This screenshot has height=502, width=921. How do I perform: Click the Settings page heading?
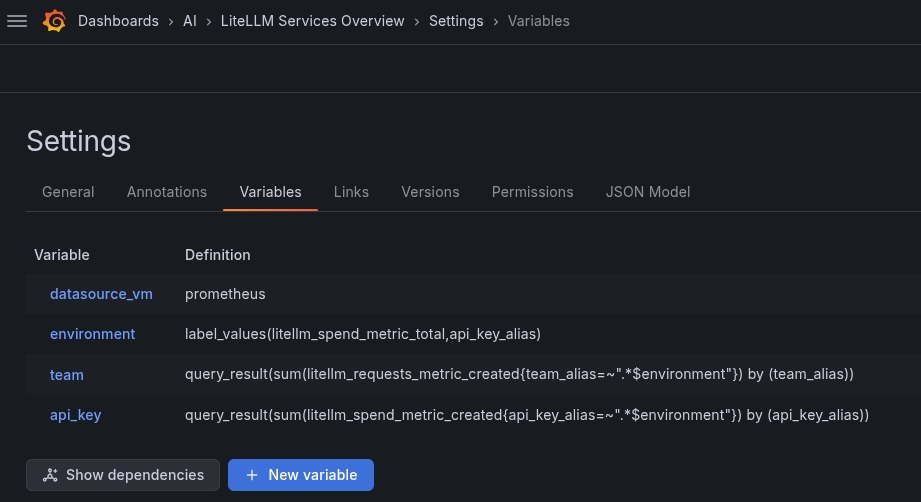[79, 141]
